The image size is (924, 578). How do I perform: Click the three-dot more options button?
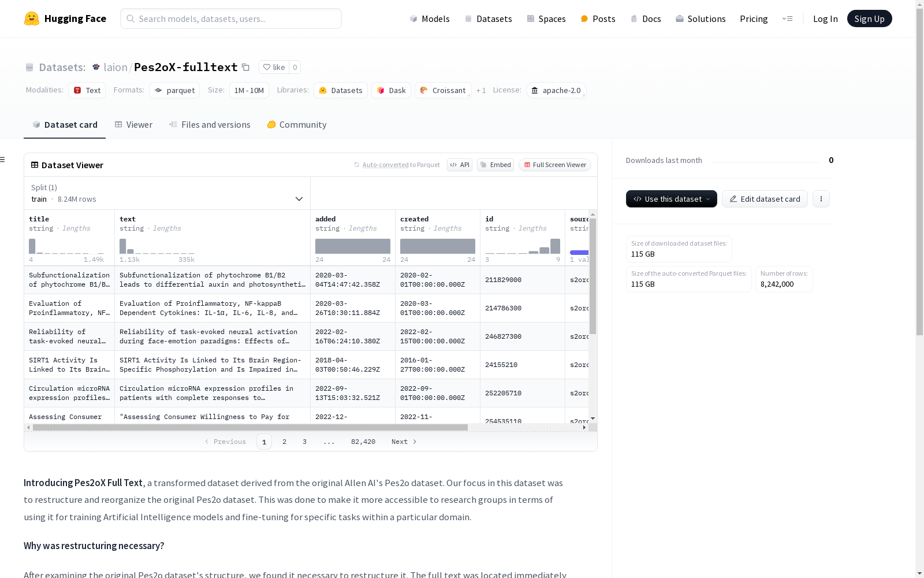(821, 199)
